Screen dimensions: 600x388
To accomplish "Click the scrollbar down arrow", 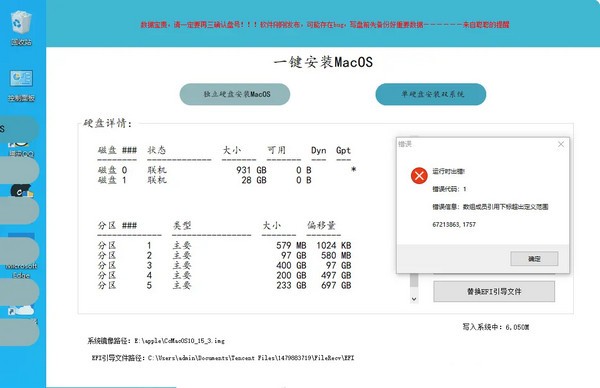I will pos(414,299).
